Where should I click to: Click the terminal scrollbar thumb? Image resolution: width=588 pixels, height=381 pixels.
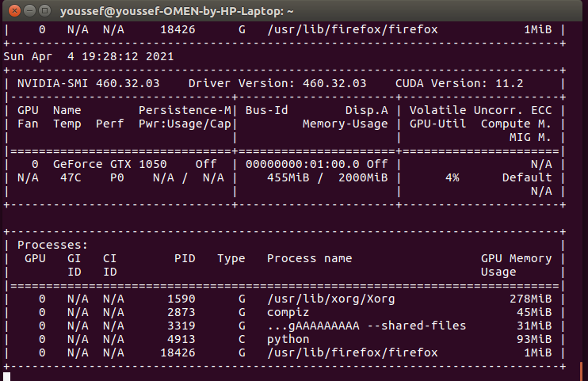582,371
